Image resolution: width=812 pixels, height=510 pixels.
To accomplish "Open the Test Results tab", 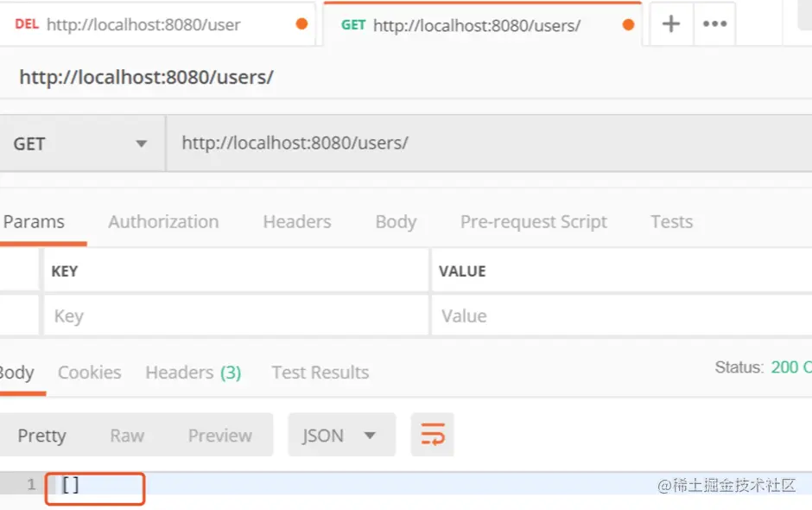I will [x=320, y=373].
